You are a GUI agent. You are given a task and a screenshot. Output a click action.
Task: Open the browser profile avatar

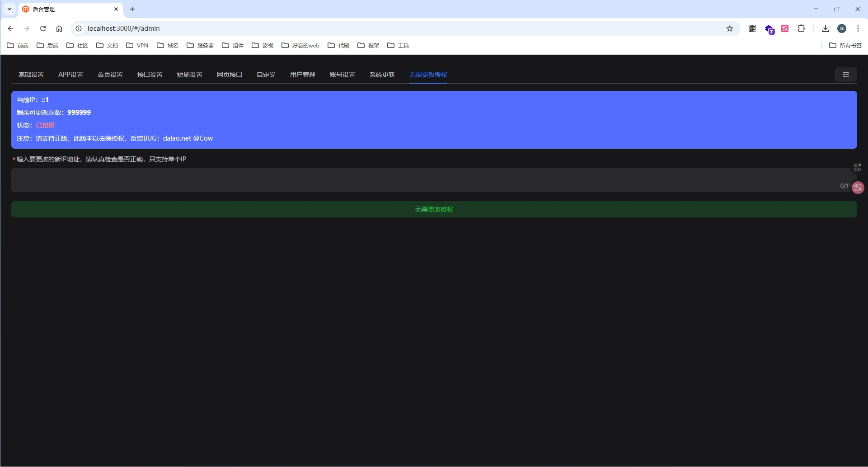click(842, 28)
